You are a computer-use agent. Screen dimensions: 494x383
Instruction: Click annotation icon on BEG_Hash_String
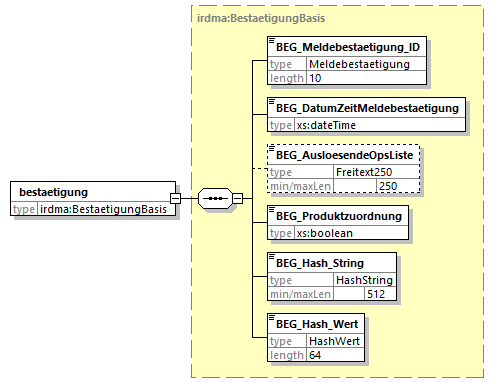[272, 257]
